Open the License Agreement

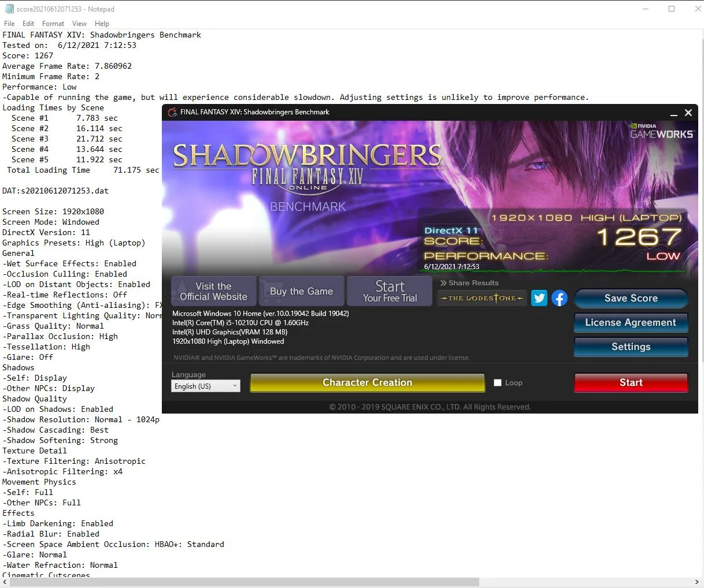[631, 322]
